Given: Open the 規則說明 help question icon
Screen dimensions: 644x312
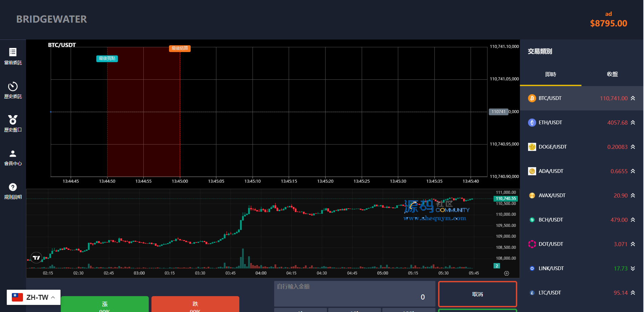Looking at the screenshot, I should click(x=13, y=187).
